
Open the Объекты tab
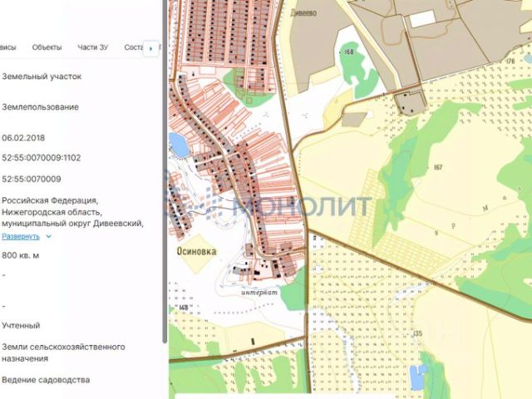(47, 47)
